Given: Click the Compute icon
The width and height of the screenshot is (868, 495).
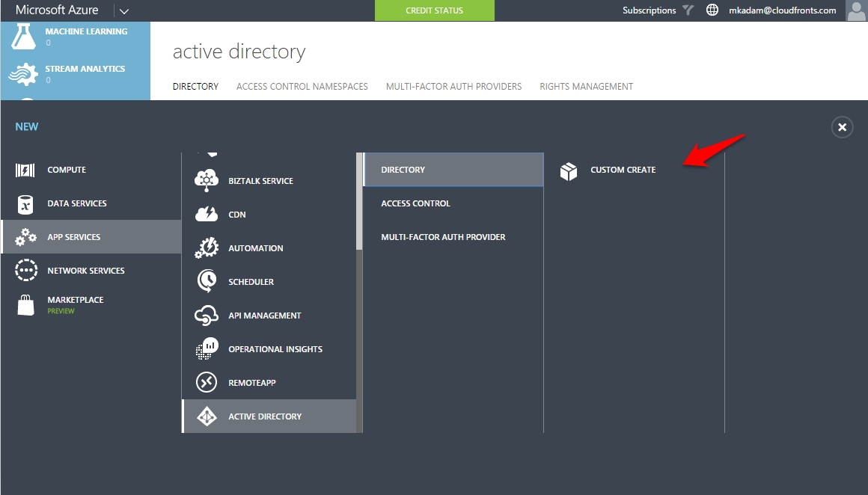Looking at the screenshot, I should tap(25, 170).
